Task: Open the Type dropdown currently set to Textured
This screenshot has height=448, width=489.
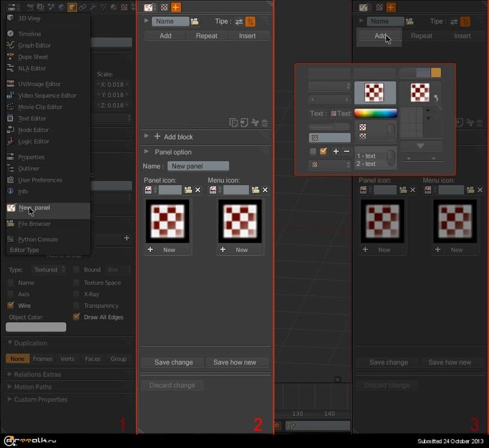Action: click(x=48, y=269)
